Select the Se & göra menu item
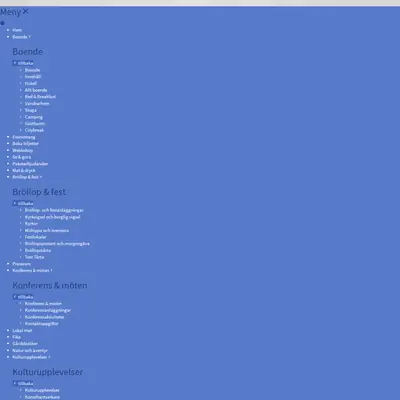400x400 pixels. [x=22, y=157]
